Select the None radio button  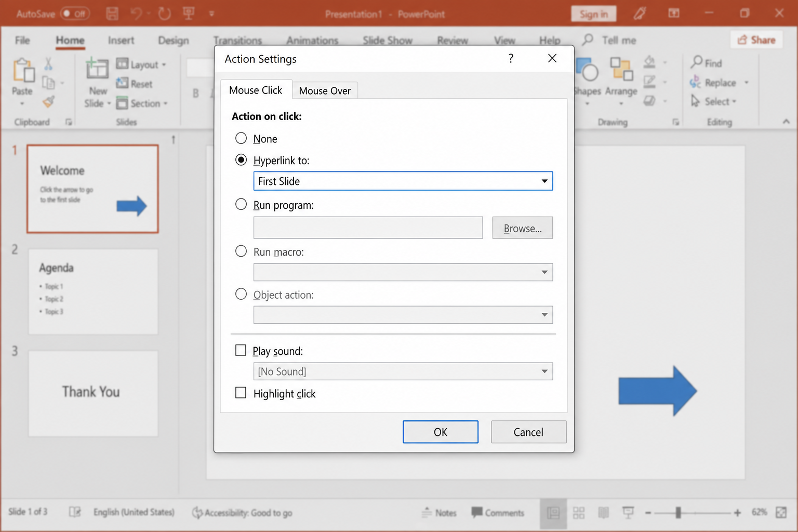tap(241, 138)
